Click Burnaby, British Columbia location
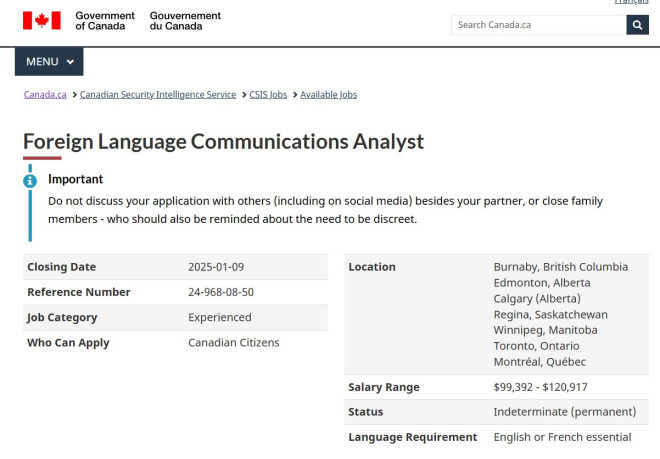The image size is (660, 459). tap(561, 267)
